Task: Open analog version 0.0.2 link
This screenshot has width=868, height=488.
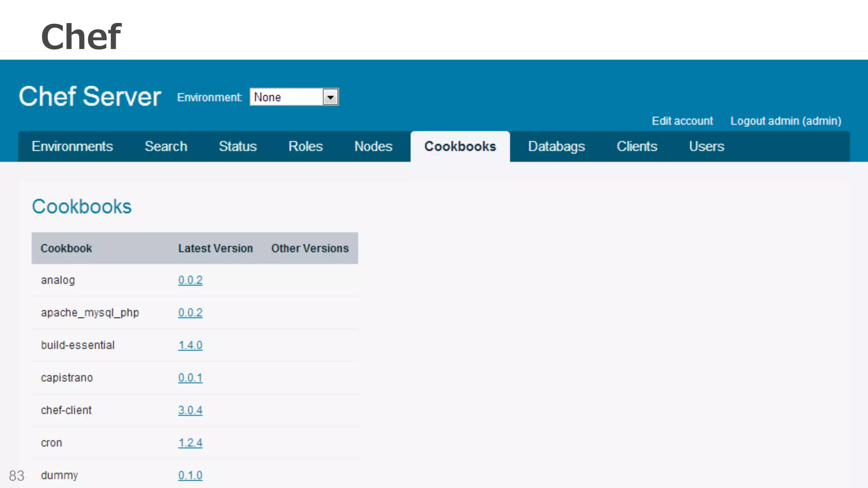Action: coord(190,280)
